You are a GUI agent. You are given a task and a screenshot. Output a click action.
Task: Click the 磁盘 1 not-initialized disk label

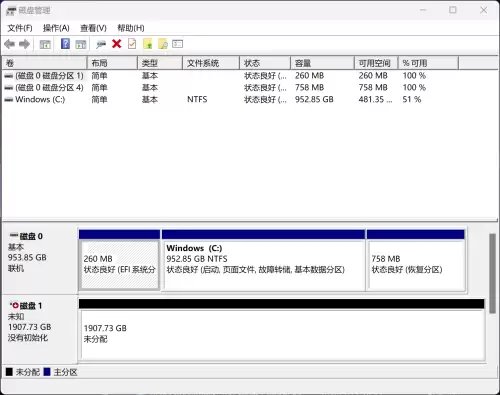click(39, 328)
